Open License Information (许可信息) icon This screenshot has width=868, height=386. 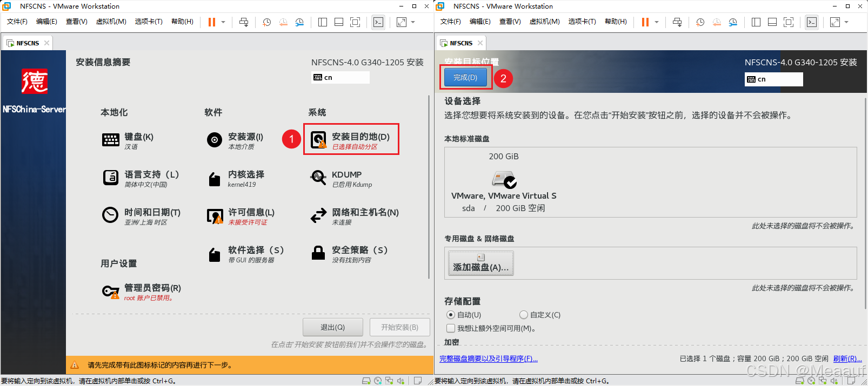[215, 216]
